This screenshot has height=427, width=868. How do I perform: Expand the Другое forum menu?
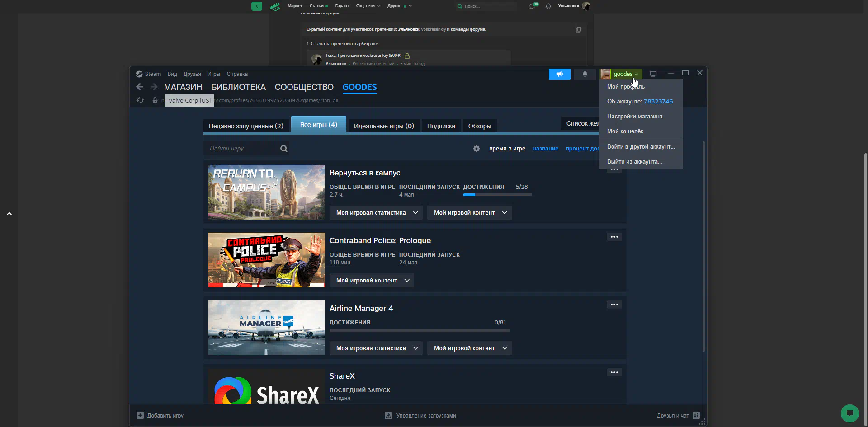(399, 6)
